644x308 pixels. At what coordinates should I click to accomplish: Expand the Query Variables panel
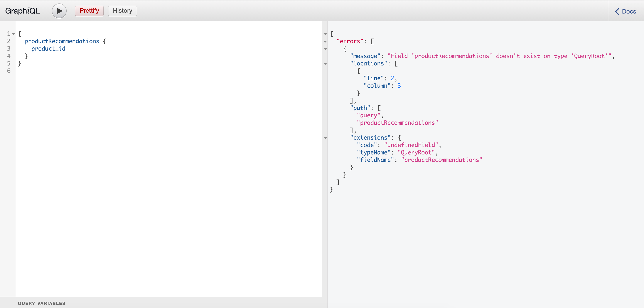(x=42, y=303)
